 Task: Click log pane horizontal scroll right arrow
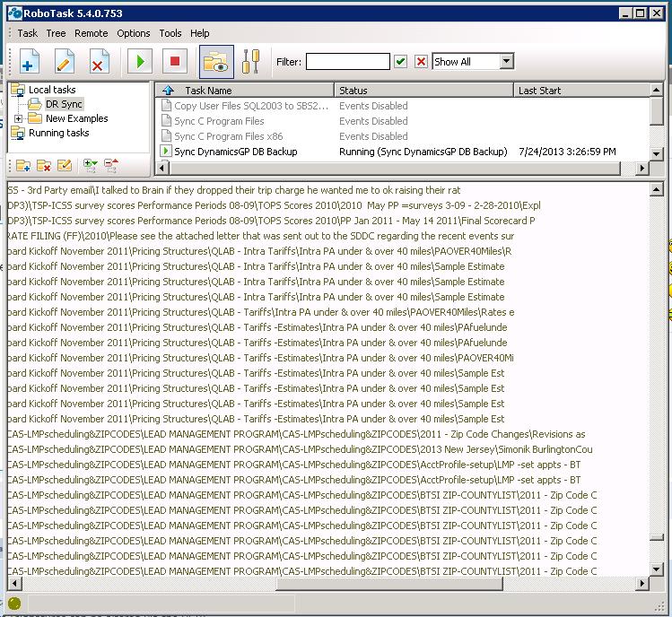[642, 583]
